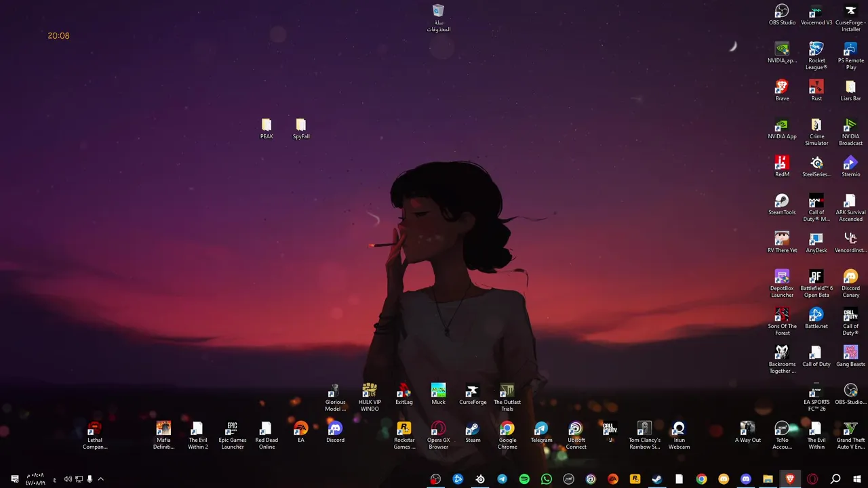Select the Sons Of The Forest icon
This screenshot has width=868, height=488.
pyautogui.click(x=782, y=322)
